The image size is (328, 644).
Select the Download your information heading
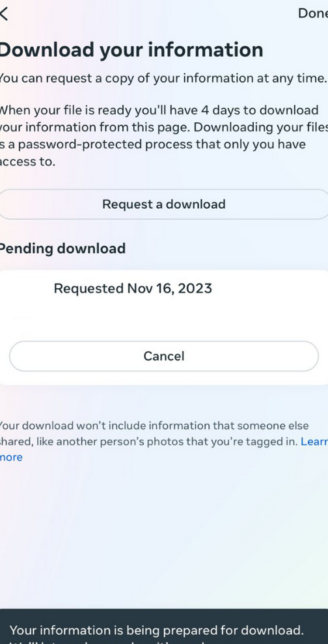pos(131,49)
